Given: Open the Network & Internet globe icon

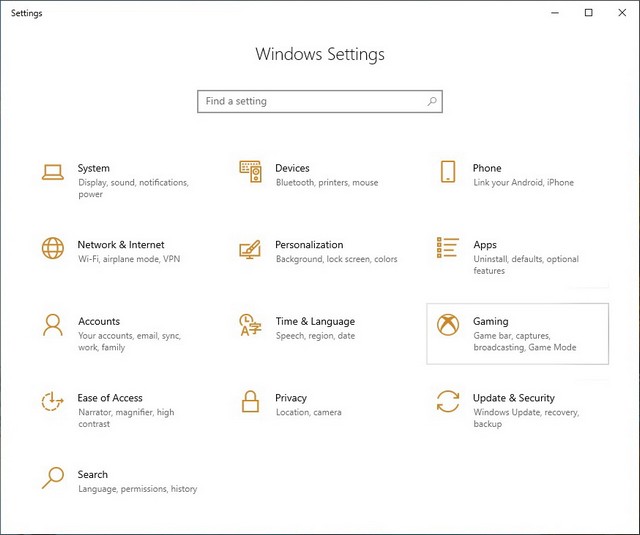Looking at the screenshot, I should pos(53,248).
